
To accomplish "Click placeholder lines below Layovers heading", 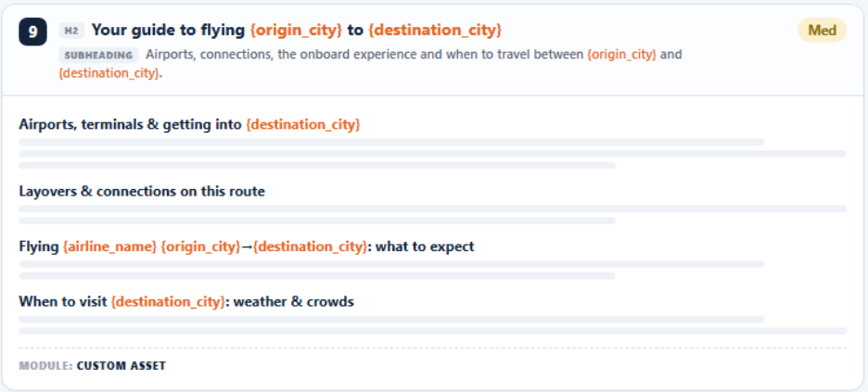I will point(433,214).
